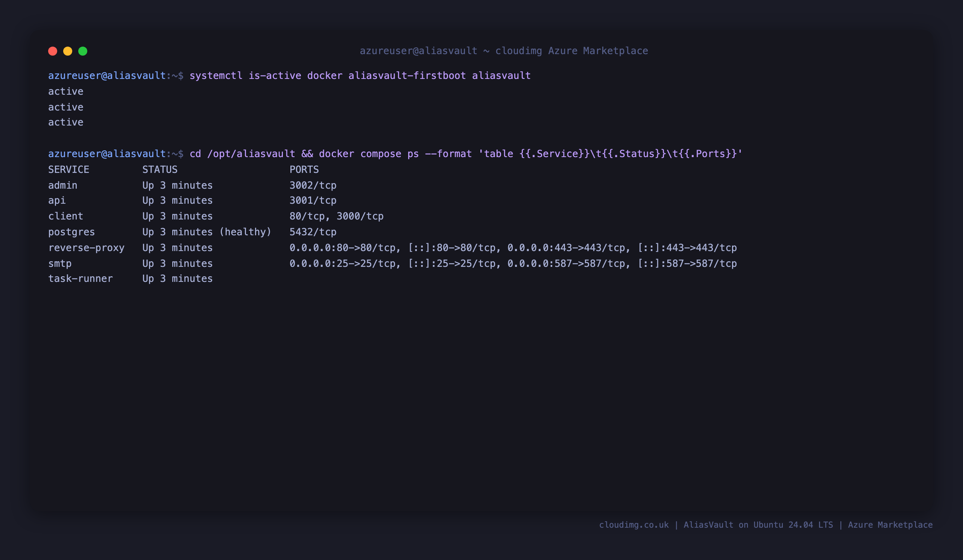The image size is (963, 560).
Task: Click the 'PORTS' column header
Action: coord(304,170)
